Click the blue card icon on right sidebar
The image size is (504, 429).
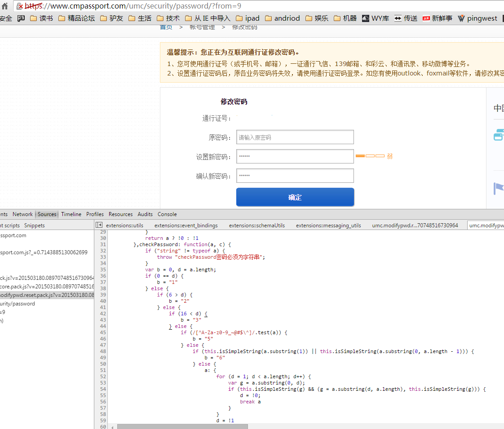tap(499, 135)
